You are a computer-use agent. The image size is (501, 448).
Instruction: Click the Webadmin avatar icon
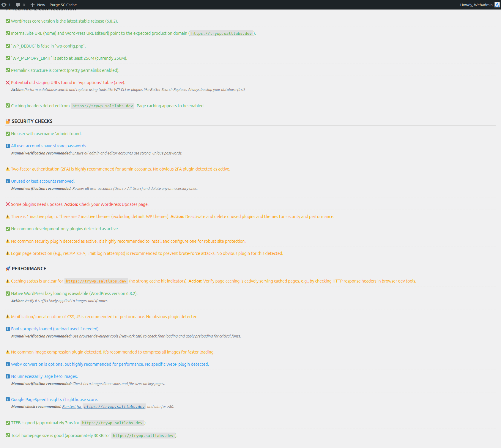[x=497, y=5]
